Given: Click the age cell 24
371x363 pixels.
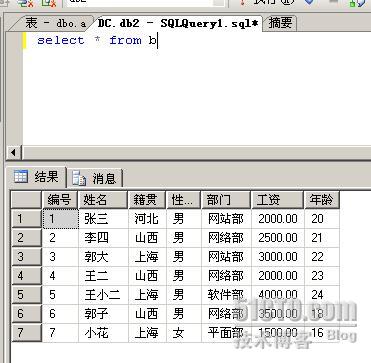Looking at the screenshot, I should pos(322,295).
